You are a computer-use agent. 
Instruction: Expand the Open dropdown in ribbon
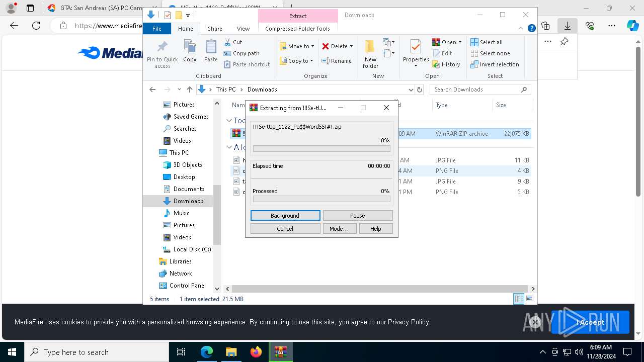(460, 42)
